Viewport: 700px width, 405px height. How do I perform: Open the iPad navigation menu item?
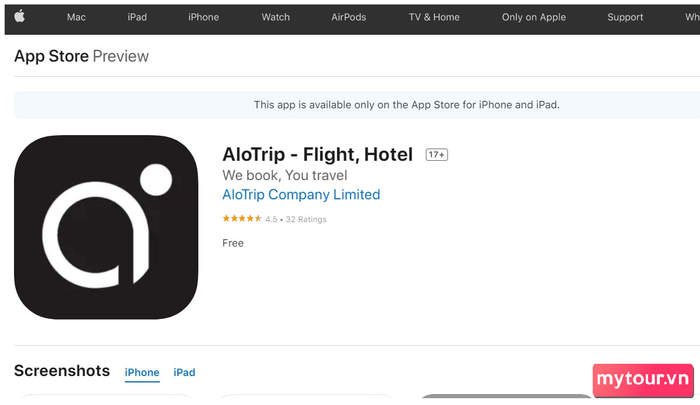[x=137, y=17]
